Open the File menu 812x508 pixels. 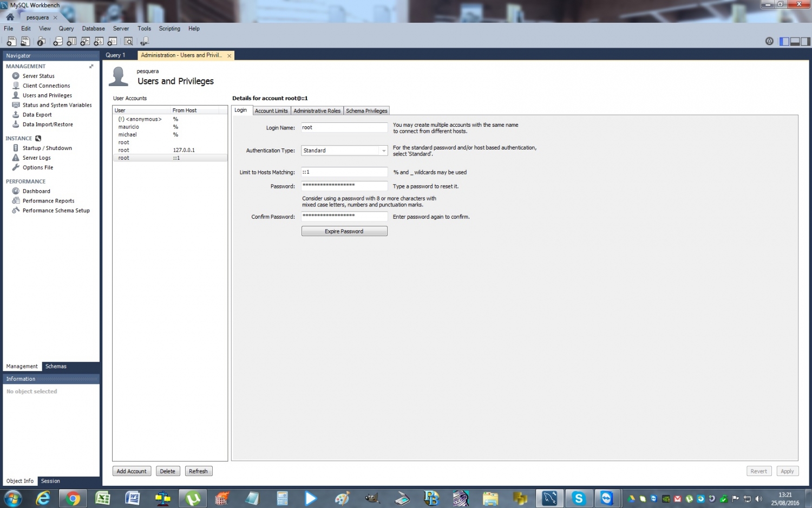[9, 29]
